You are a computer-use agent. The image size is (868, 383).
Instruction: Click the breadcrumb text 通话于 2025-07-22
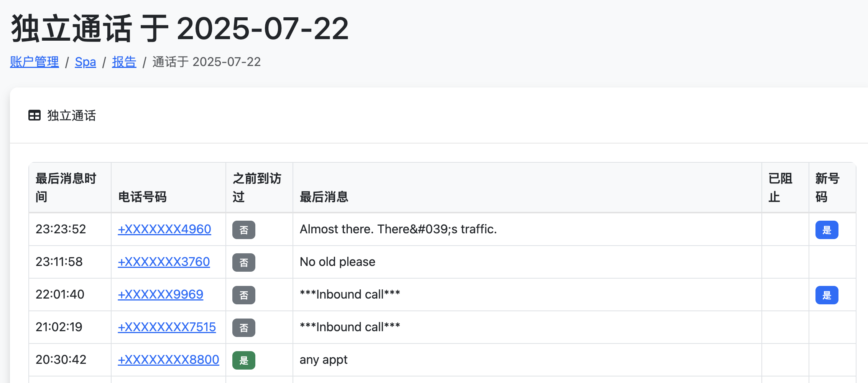coord(207,62)
